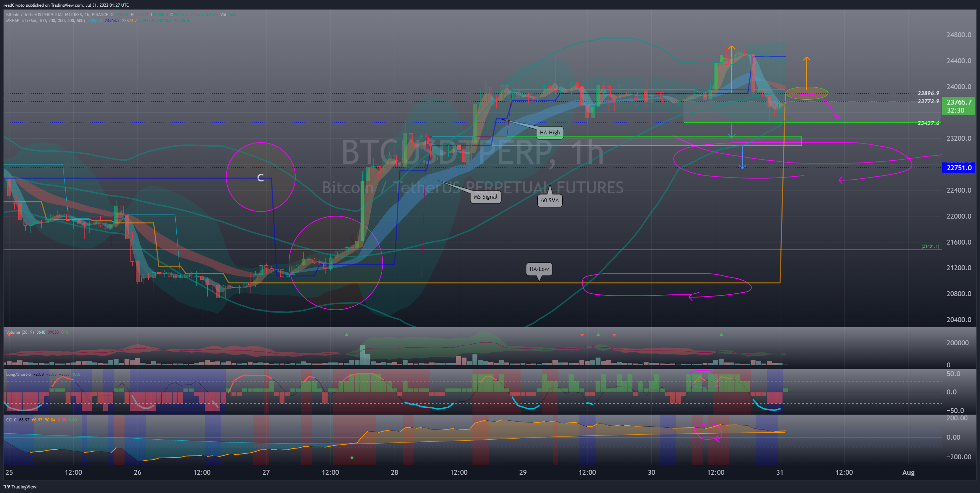Viewport: 980px width, 493px height.
Task: Open the MRHAB-Td indicator legend
Action: pos(45,21)
